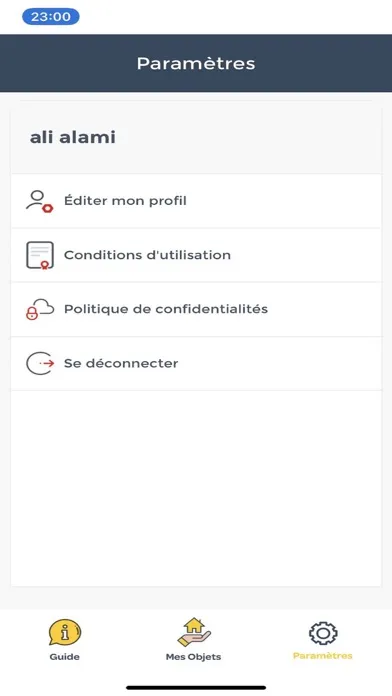The height and width of the screenshot is (696, 392).
Task: Tap the house-in-hand Mes Objets icon
Action: click(x=194, y=632)
